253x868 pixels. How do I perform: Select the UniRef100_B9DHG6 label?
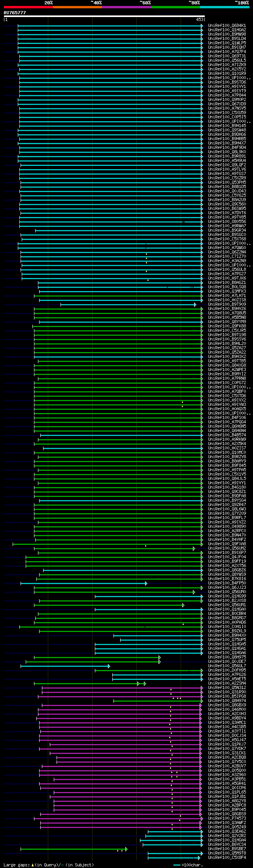[x=227, y=134]
